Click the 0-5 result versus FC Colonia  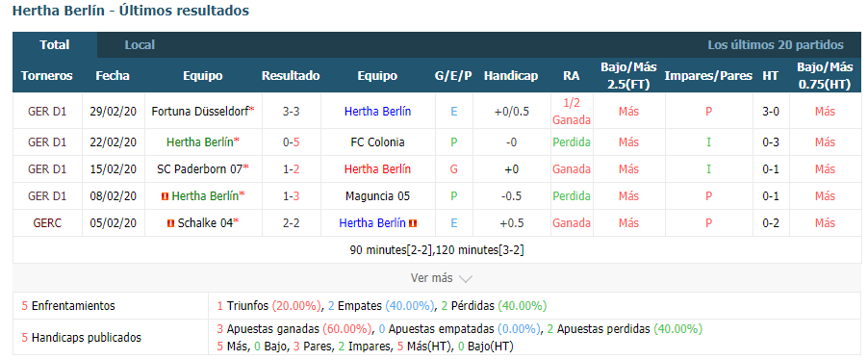point(292,142)
